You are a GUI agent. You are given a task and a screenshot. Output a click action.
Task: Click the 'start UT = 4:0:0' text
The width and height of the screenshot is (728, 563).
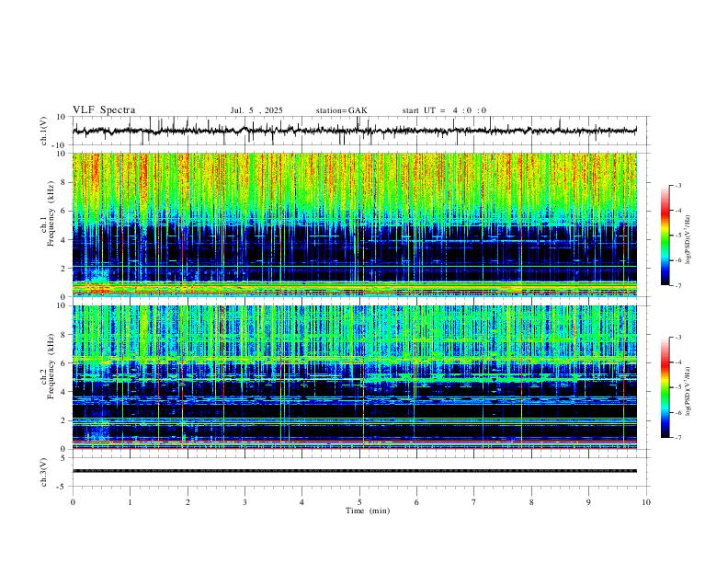click(x=444, y=110)
